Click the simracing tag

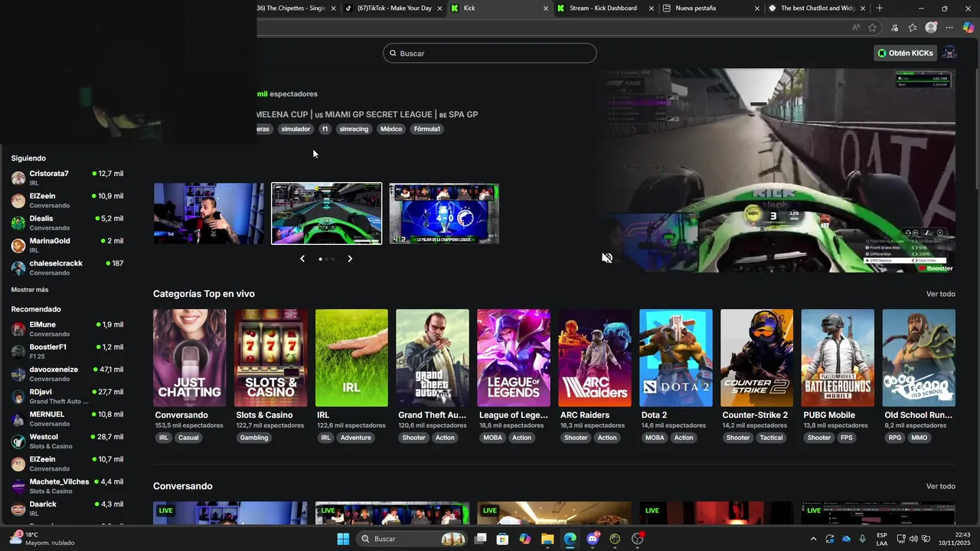354,129
